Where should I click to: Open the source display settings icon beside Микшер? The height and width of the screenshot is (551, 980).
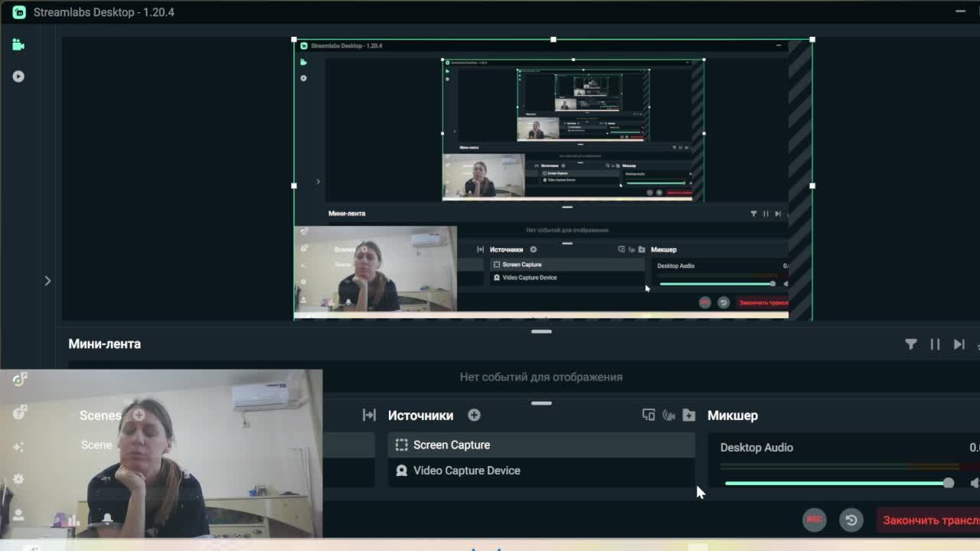click(x=648, y=415)
